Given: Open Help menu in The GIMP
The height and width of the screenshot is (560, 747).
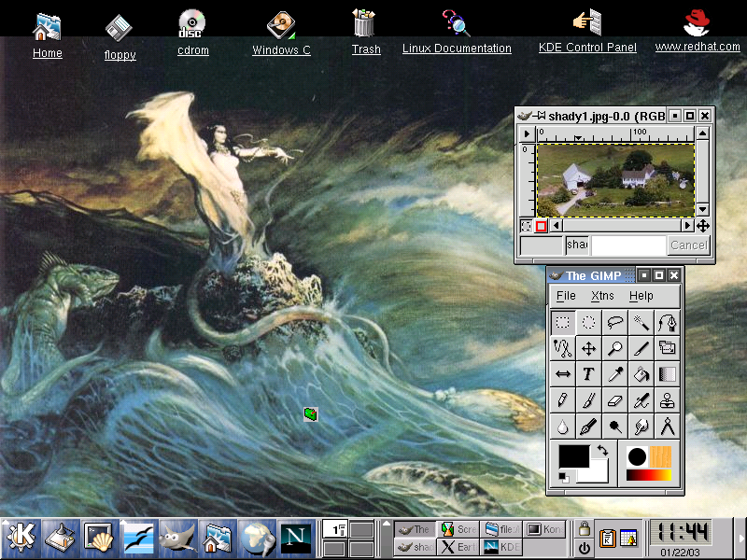Looking at the screenshot, I should tap(641, 296).
